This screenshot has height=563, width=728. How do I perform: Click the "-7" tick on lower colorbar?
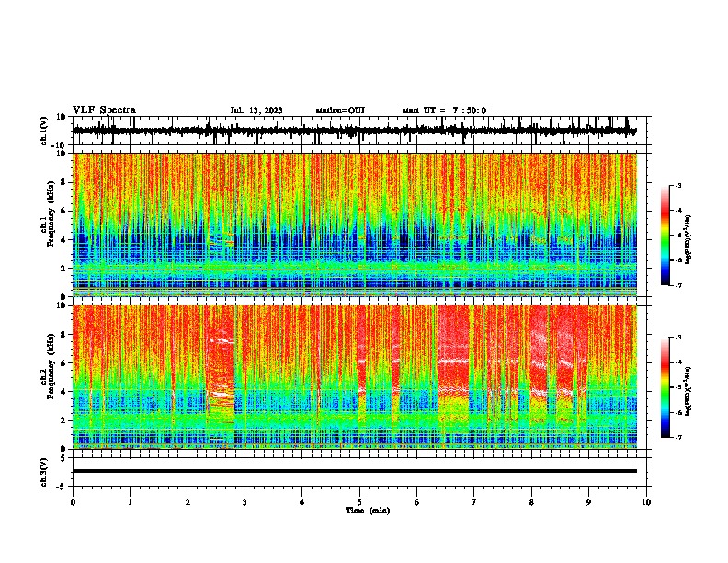click(677, 438)
